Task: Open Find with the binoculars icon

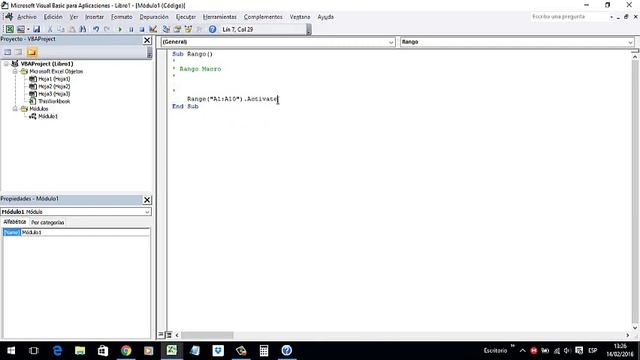Action: tap(83, 29)
